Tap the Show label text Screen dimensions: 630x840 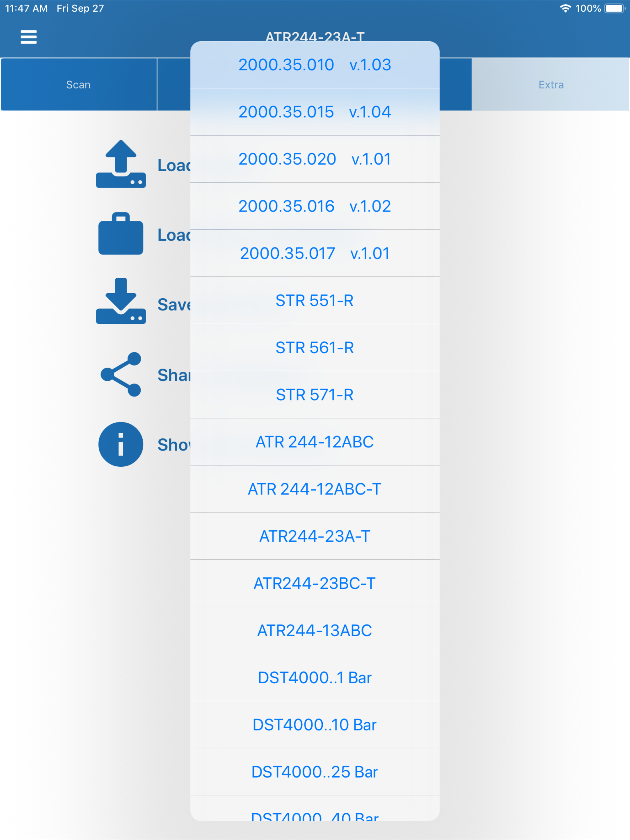pos(174,445)
